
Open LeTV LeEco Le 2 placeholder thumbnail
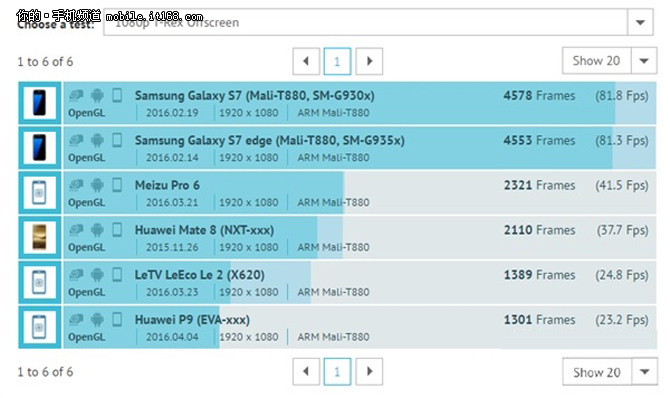39,283
